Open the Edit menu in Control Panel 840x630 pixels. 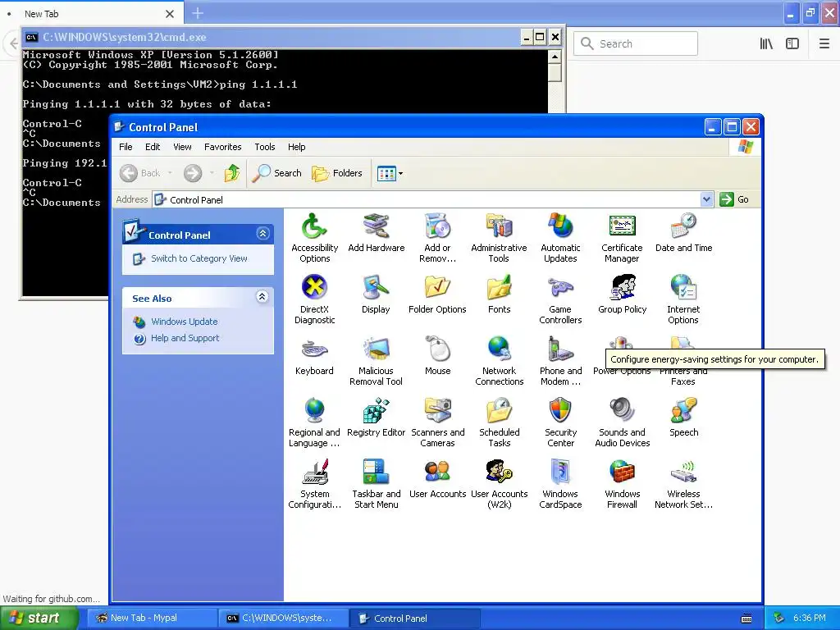152,147
